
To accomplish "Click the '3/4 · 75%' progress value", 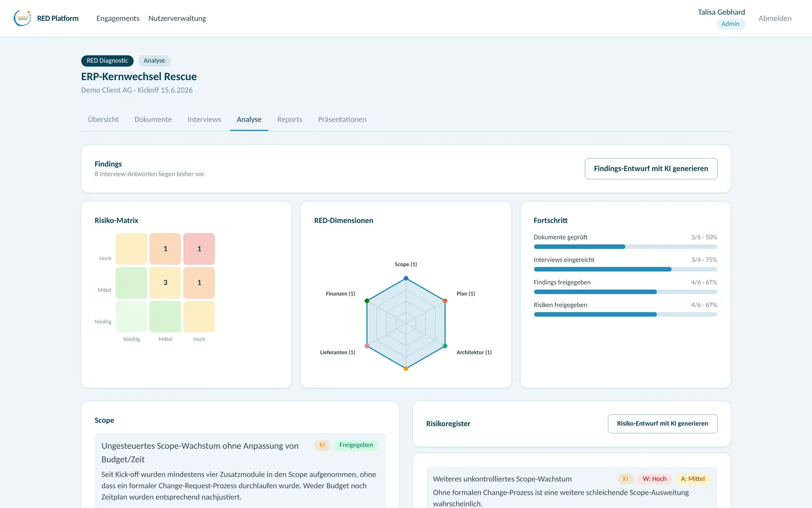I will tap(704, 260).
